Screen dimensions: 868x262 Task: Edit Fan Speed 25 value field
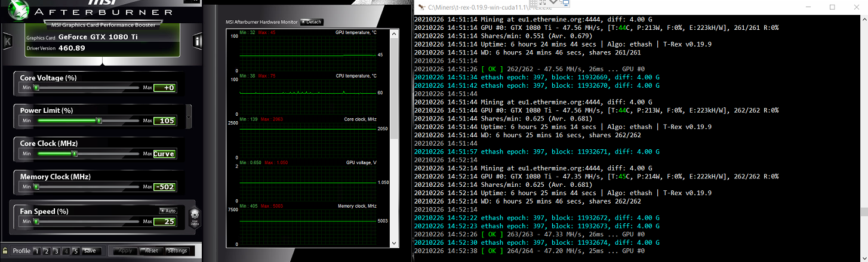point(165,221)
